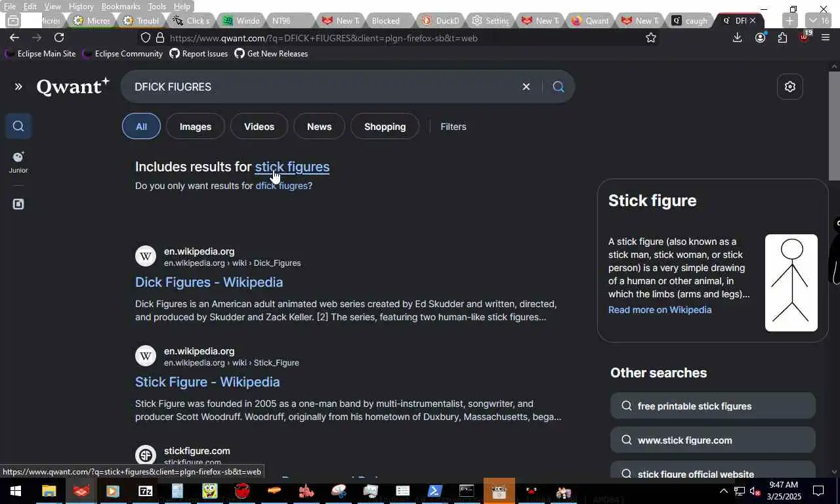The height and width of the screenshot is (504, 840).
Task: Bookmark this page with the star icon
Action: click(x=651, y=38)
